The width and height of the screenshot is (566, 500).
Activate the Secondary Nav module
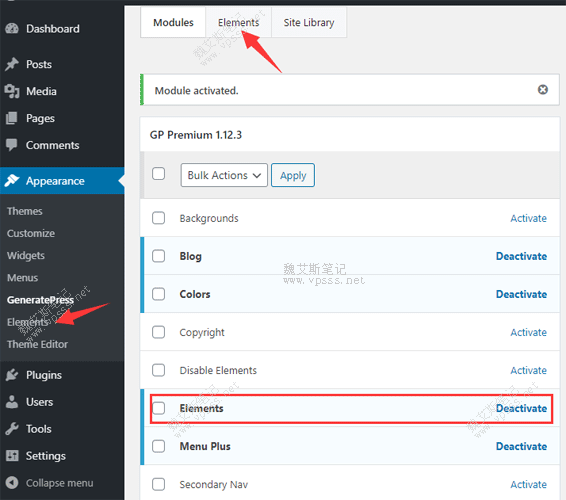click(528, 484)
